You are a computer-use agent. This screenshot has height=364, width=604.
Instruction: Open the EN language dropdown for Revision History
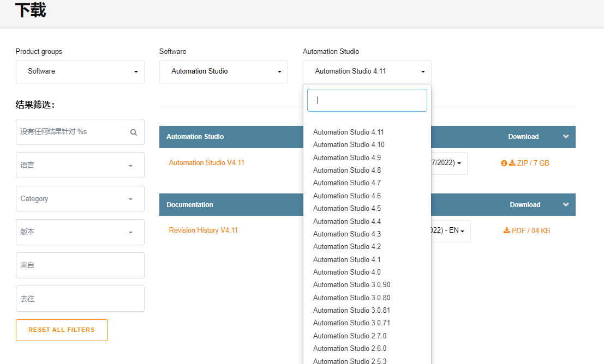coord(451,231)
